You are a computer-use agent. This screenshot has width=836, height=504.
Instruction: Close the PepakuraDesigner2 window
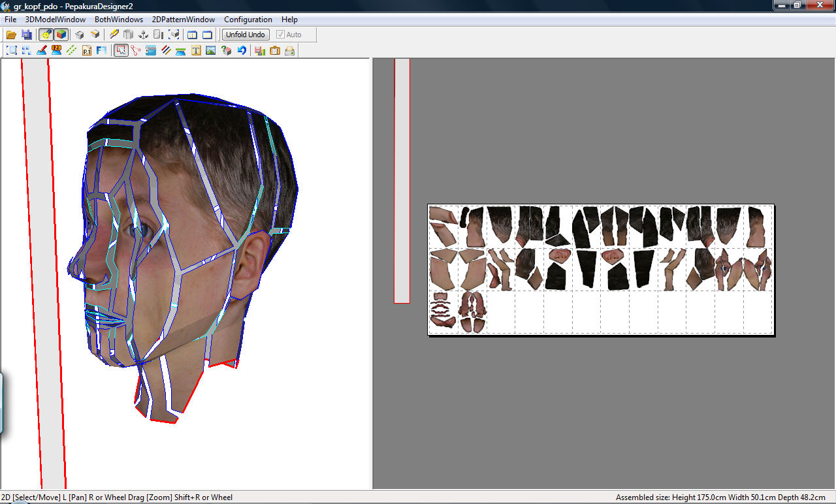point(819,5)
